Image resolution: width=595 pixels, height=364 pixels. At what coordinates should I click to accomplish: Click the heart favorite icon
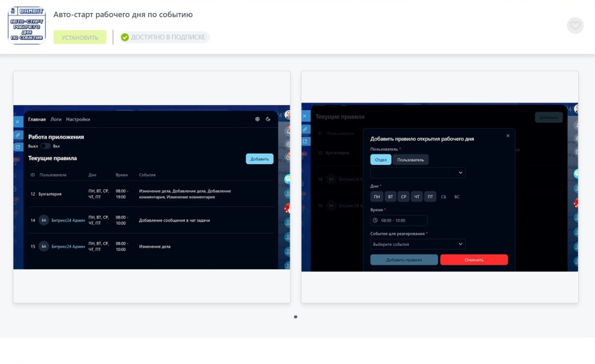pyautogui.click(x=575, y=26)
